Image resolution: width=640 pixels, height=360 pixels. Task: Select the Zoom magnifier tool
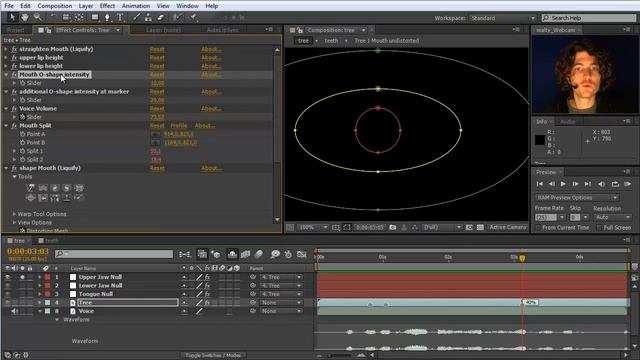pyautogui.click(x=38, y=17)
